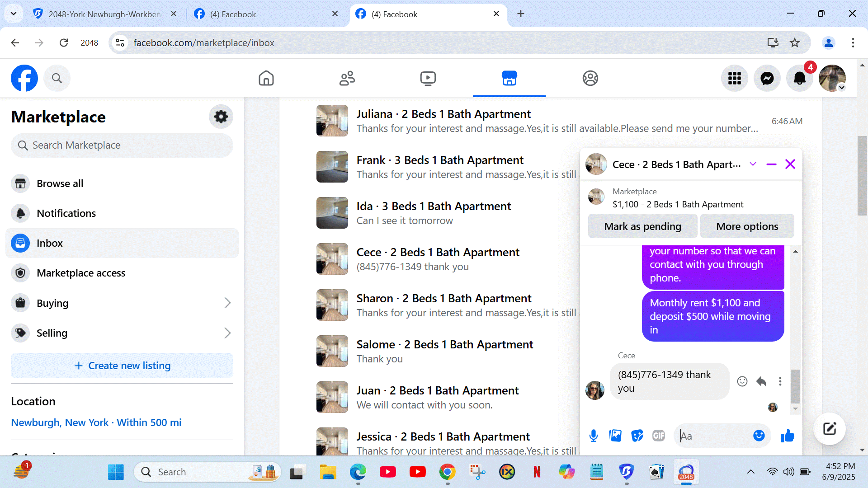Send a thumbs up like
Screen dimensions: 868x488
tap(787, 436)
